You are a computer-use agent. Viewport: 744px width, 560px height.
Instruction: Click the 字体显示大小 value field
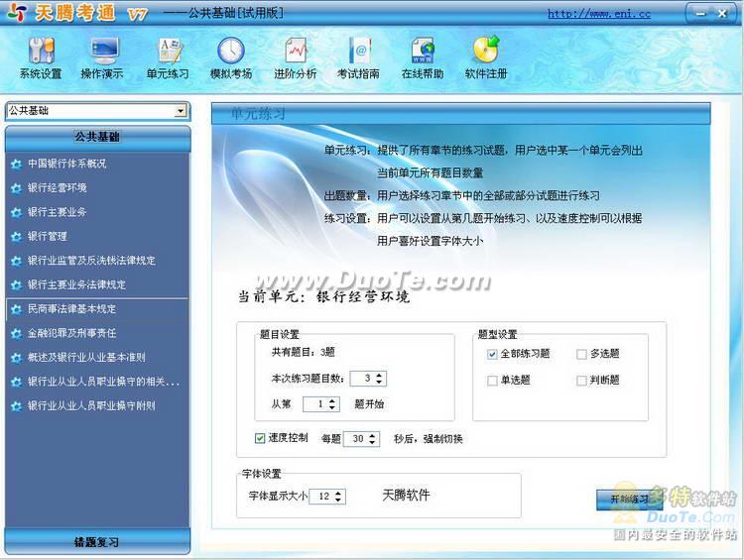(321, 497)
